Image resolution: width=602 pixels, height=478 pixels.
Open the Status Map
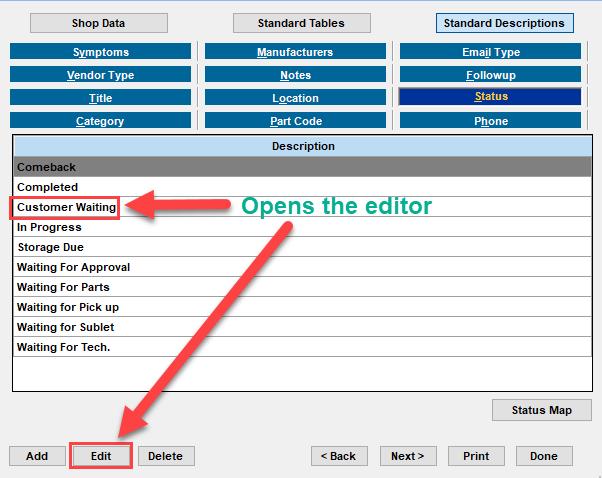[541, 410]
